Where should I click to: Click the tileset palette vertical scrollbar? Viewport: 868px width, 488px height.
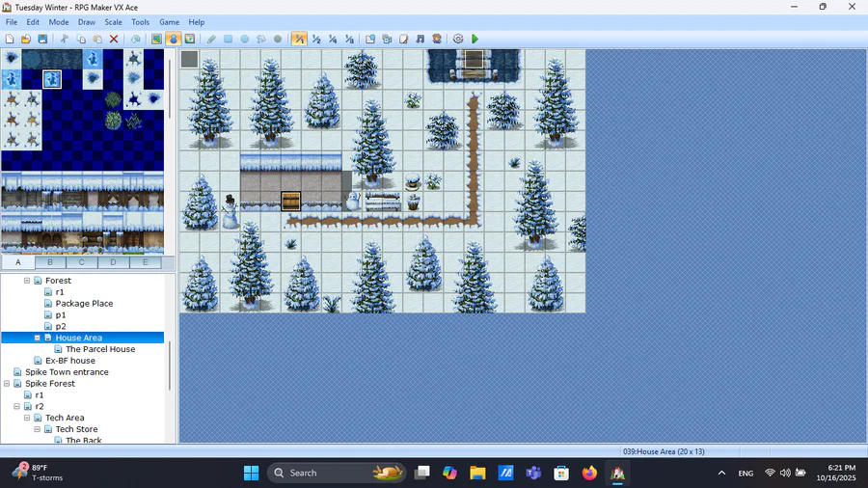click(x=170, y=89)
